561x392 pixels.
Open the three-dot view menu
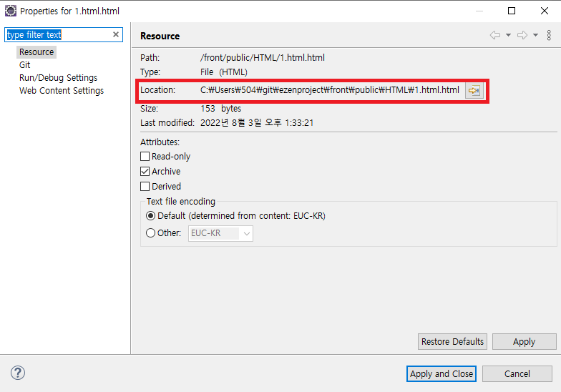point(549,35)
